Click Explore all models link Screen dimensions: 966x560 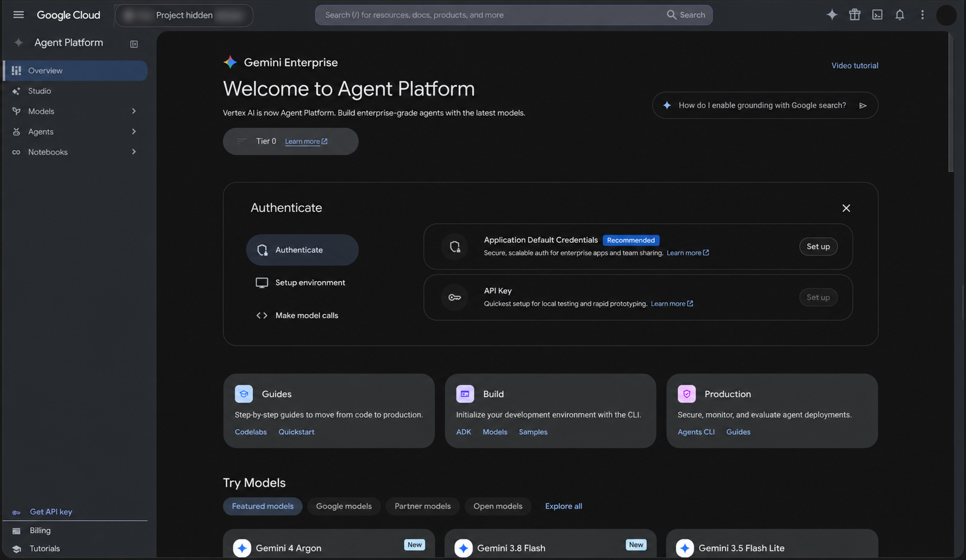point(563,506)
